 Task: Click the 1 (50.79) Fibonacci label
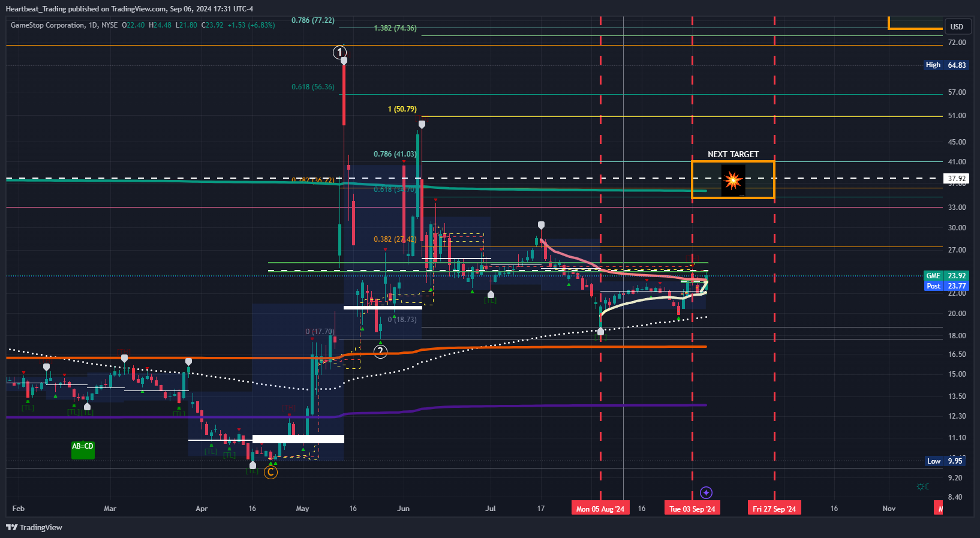402,109
